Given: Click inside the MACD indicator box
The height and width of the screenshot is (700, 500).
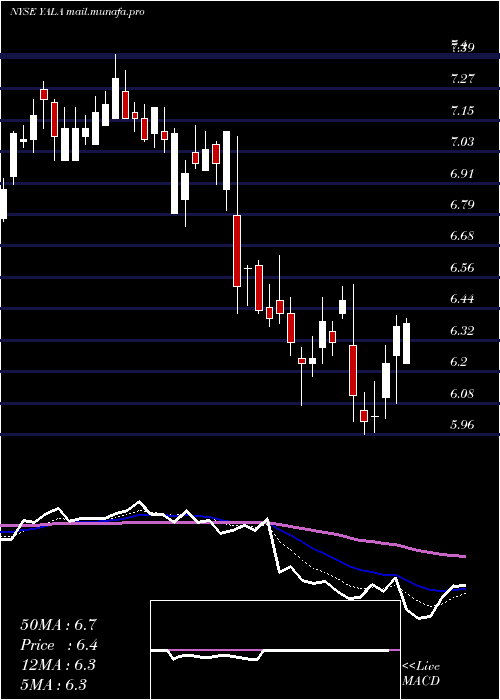Looking at the screenshot, I should pos(275,650).
